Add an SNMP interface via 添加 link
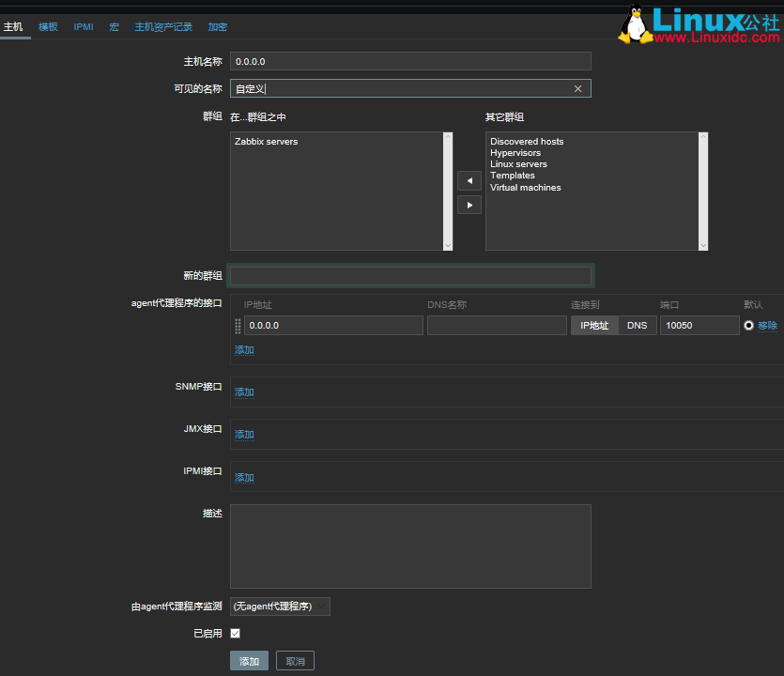Image resolution: width=784 pixels, height=676 pixels. click(244, 392)
